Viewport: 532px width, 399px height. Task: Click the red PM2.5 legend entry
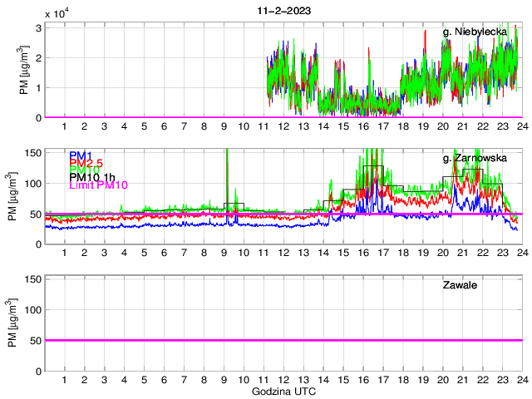pos(85,163)
